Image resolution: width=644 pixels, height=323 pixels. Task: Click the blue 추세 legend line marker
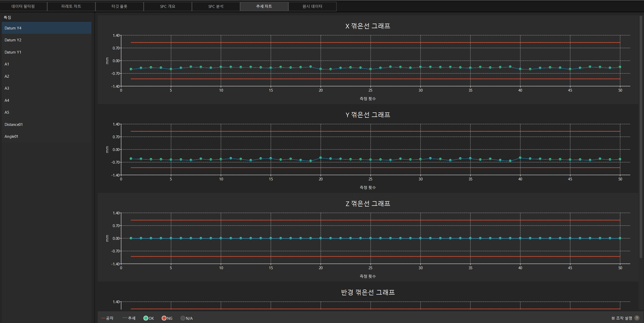[x=125, y=318]
